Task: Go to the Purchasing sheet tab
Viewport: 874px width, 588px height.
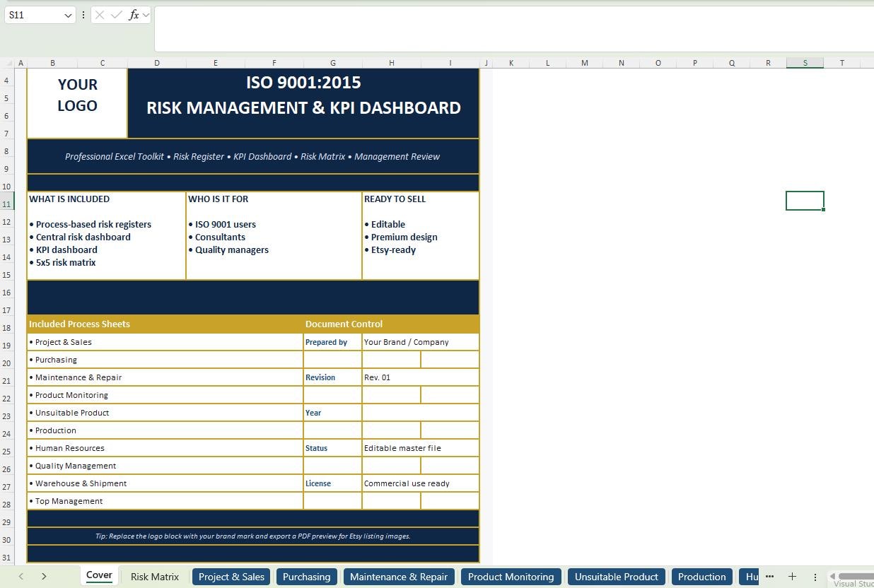Action: pyautogui.click(x=306, y=577)
